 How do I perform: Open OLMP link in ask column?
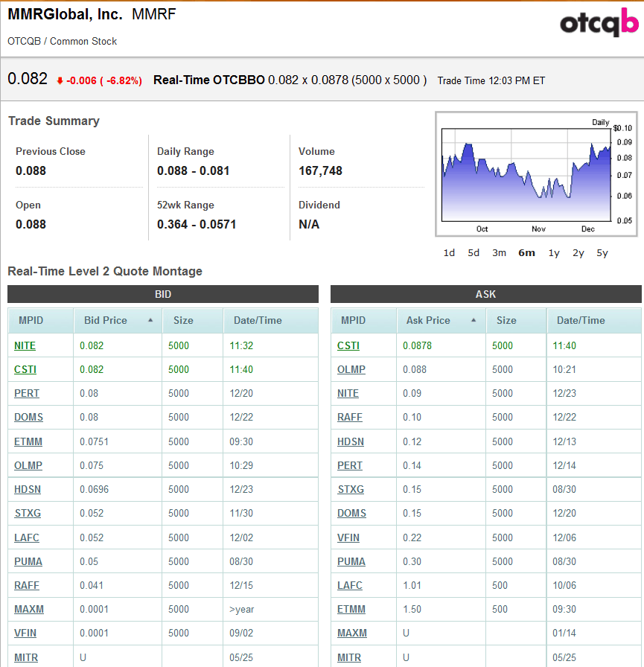tap(351, 369)
